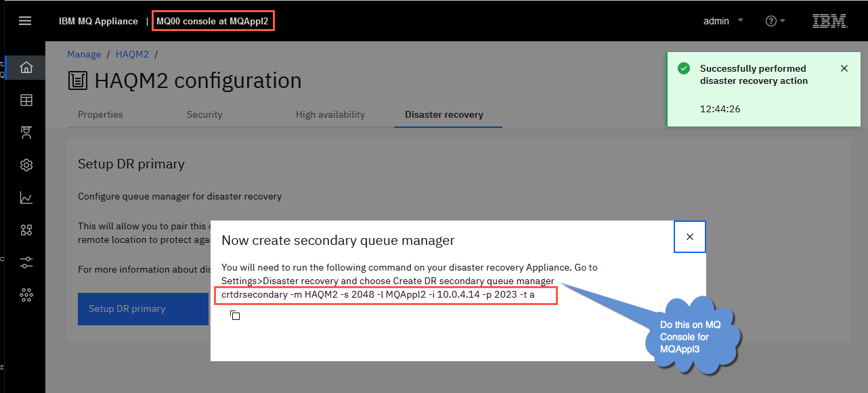Open the four-squares applications icon
868x393 pixels.
(x=26, y=230)
